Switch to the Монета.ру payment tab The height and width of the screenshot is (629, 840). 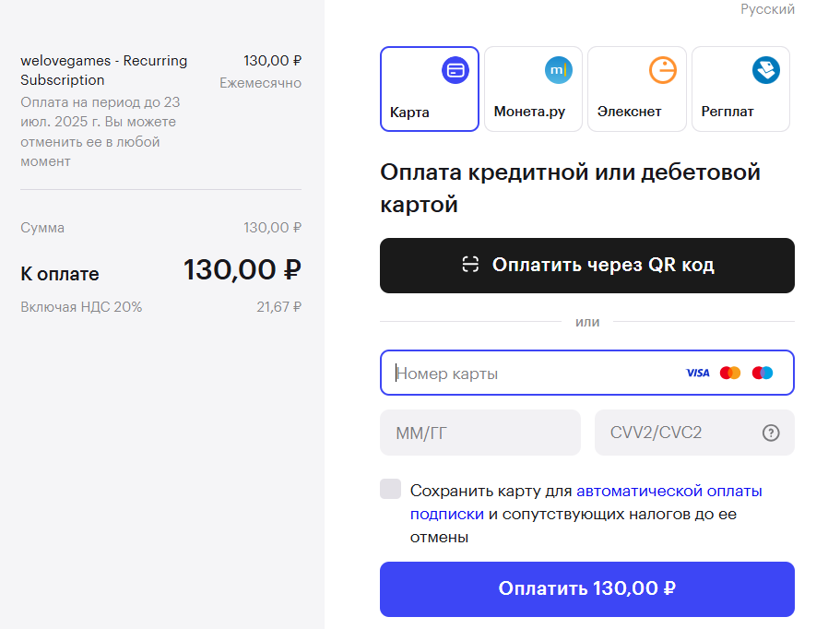tap(533, 89)
